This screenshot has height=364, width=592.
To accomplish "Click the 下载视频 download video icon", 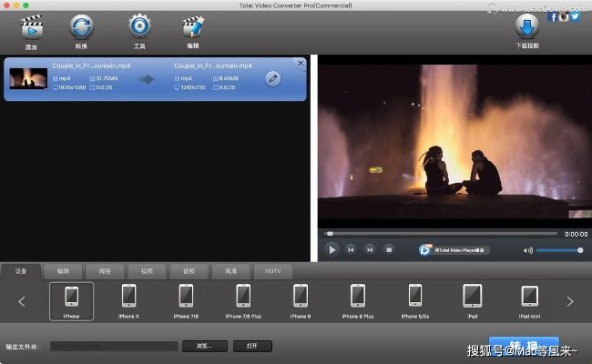I will coord(526,27).
